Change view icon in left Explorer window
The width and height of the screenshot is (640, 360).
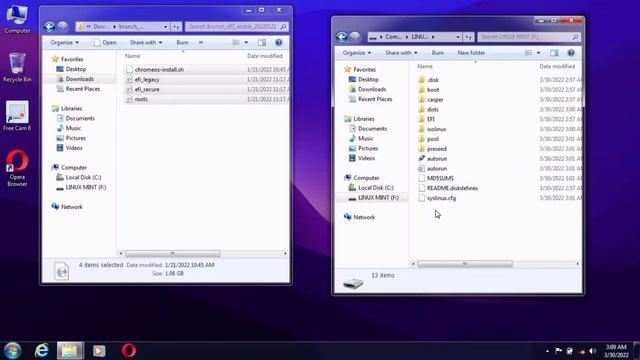click(x=236, y=42)
